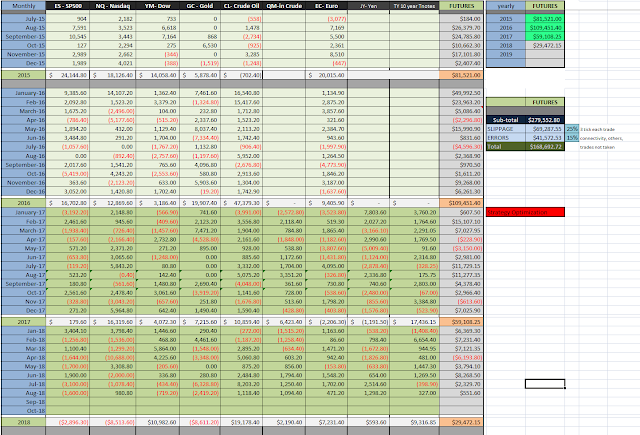Image resolution: width=640 pixels, height=435 pixels.
Task: Click the QM-in Crude value for Aug-17
Action: [x=284, y=275]
